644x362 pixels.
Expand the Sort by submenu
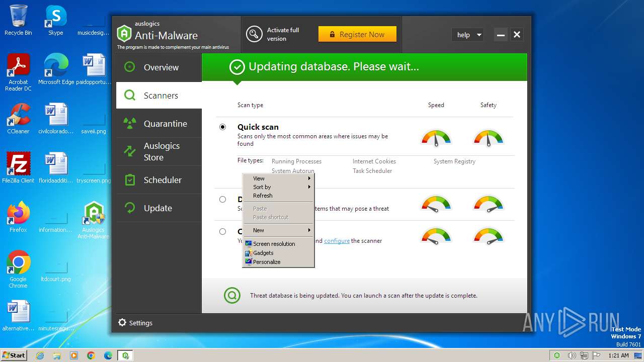[x=278, y=187]
